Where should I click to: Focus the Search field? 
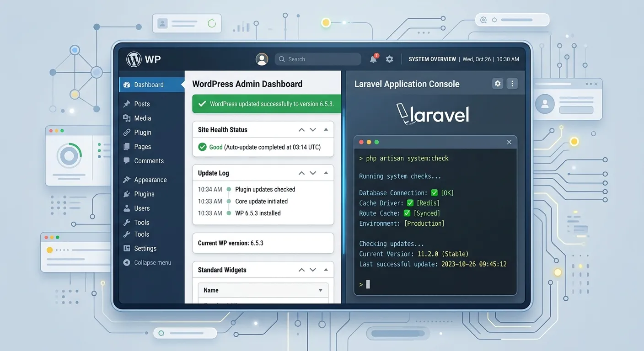(x=318, y=59)
